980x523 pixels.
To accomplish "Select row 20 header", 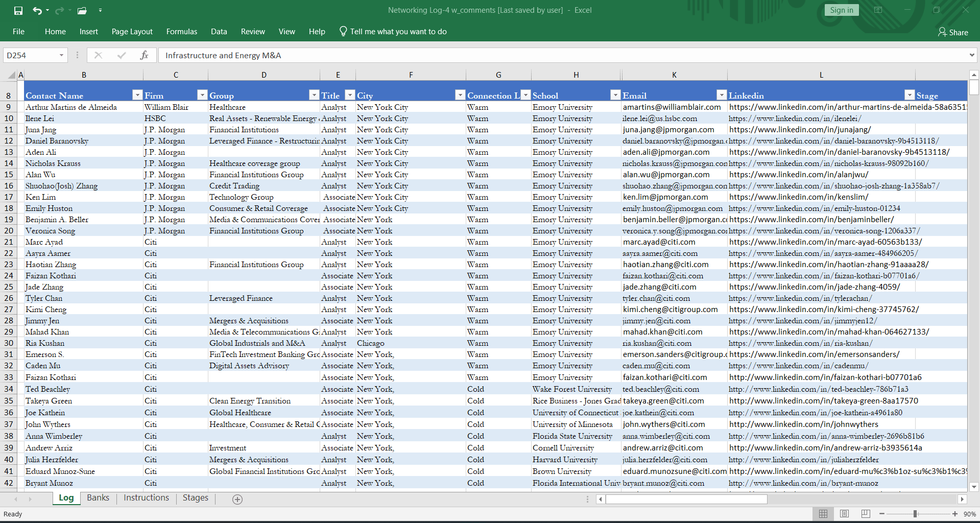I will (x=9, y=231).
